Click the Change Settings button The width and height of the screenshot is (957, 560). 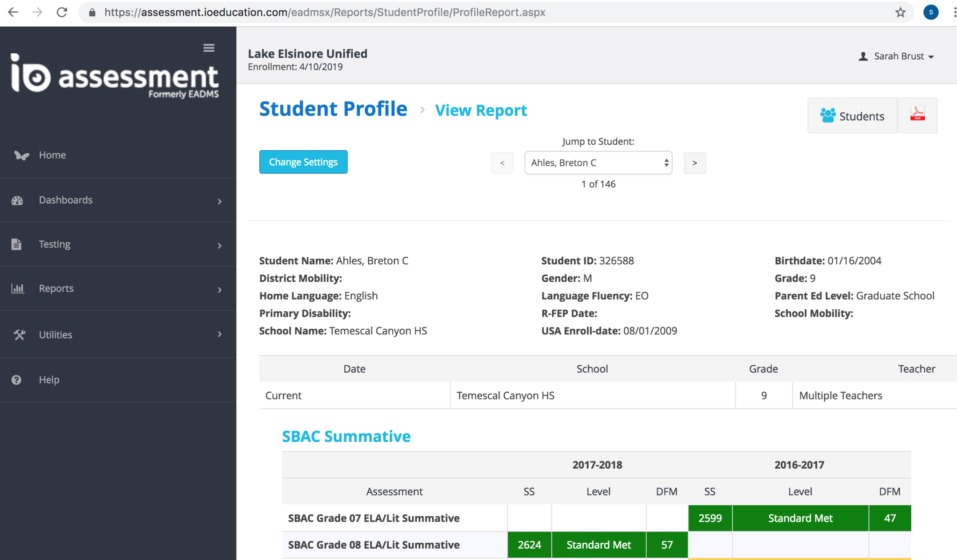[x=303, y=162]
